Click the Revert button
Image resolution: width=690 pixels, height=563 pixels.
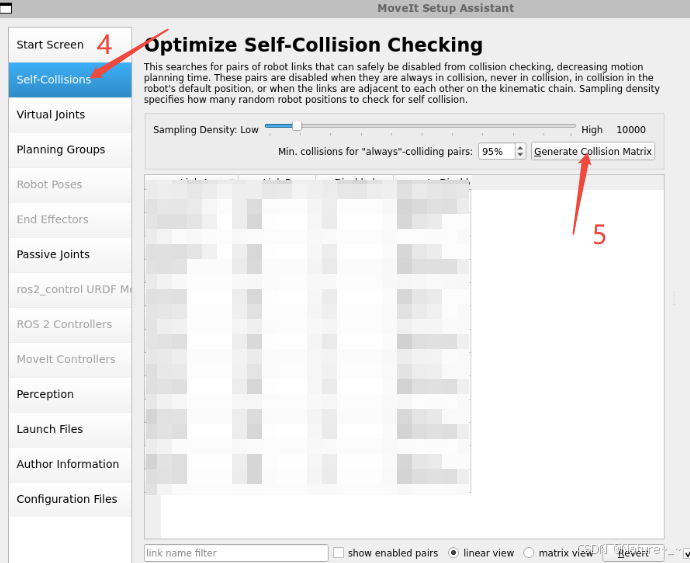click(x=633, y=553)
